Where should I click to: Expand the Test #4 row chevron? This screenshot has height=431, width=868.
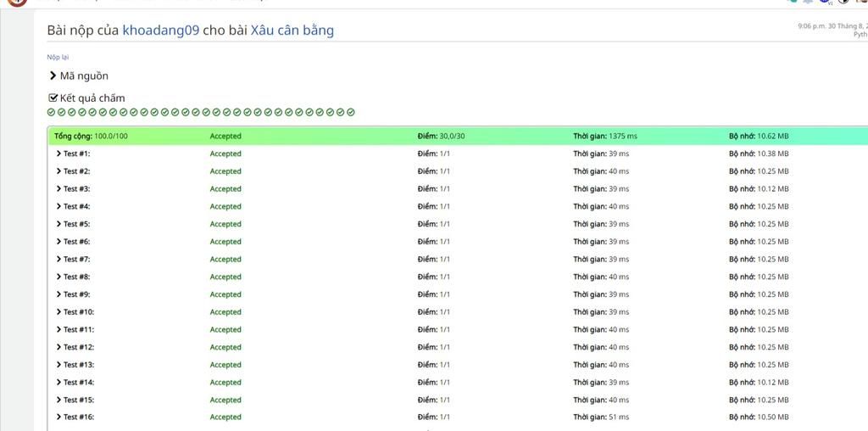tap(58, 206)
